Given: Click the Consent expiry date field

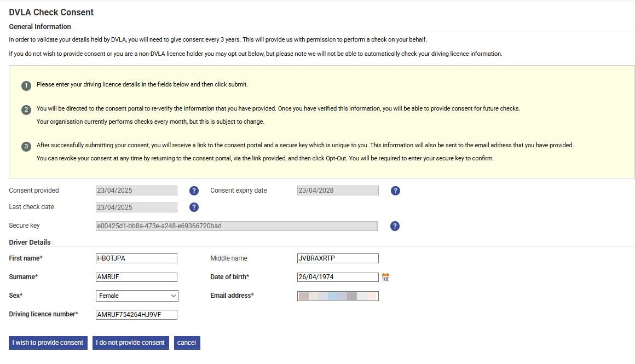Looking at the screenshot, I should [x=338, y=190].
